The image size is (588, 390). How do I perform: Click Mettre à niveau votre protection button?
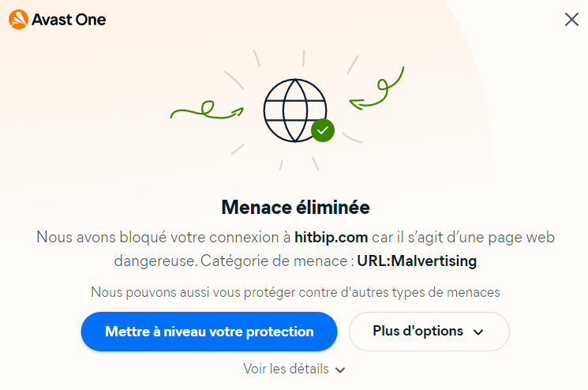[x=209, y=332]
